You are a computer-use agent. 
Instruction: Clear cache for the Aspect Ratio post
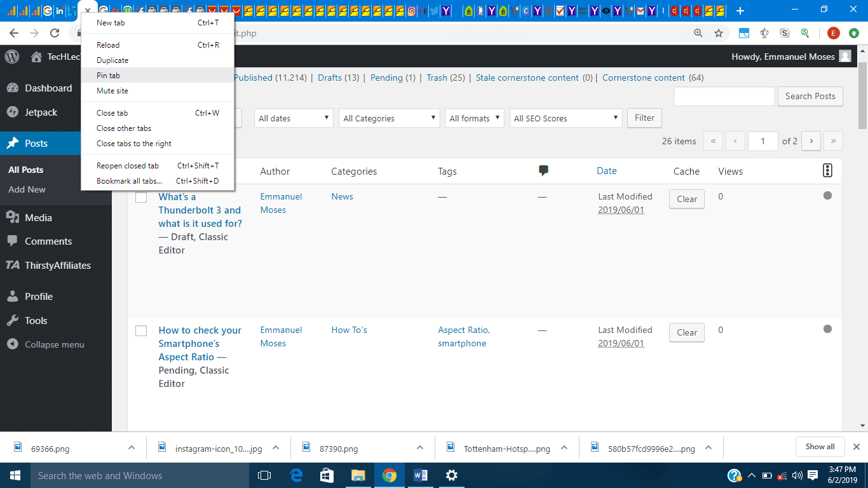click(687, 332)
